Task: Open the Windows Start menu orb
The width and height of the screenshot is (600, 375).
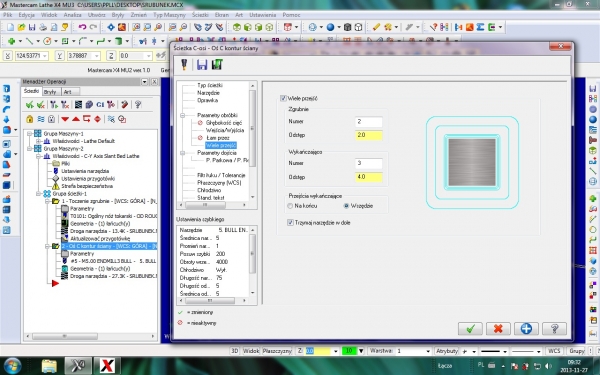Action: [x=13, y=366]
